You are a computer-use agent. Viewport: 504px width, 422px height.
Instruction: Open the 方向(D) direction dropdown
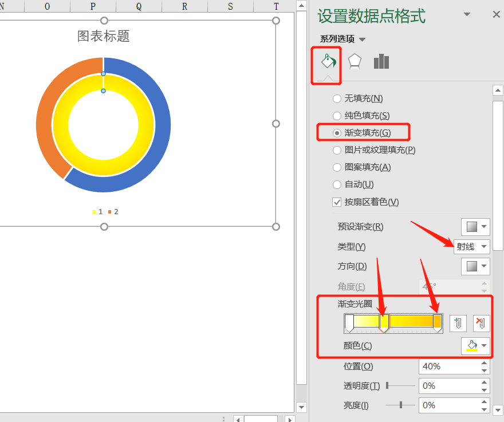475,266
